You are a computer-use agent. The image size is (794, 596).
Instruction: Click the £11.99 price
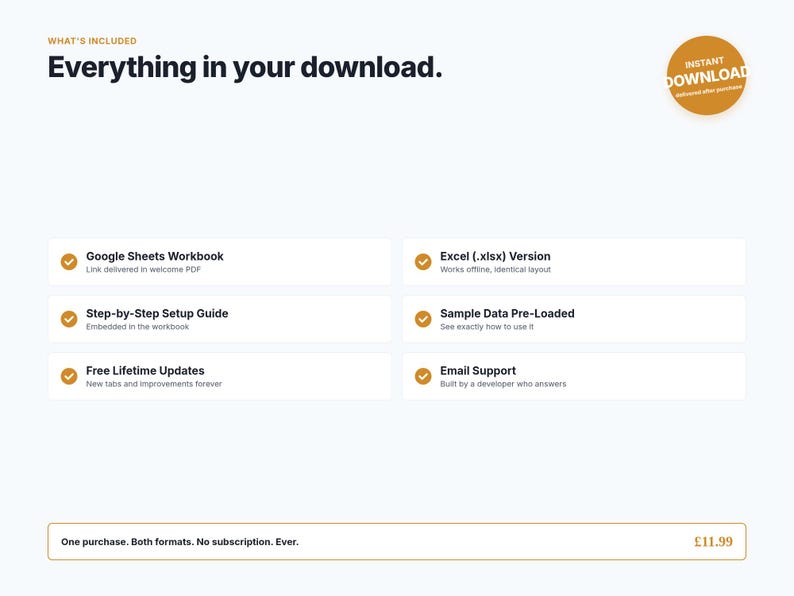pyautogui.click(x=713, y=542)
